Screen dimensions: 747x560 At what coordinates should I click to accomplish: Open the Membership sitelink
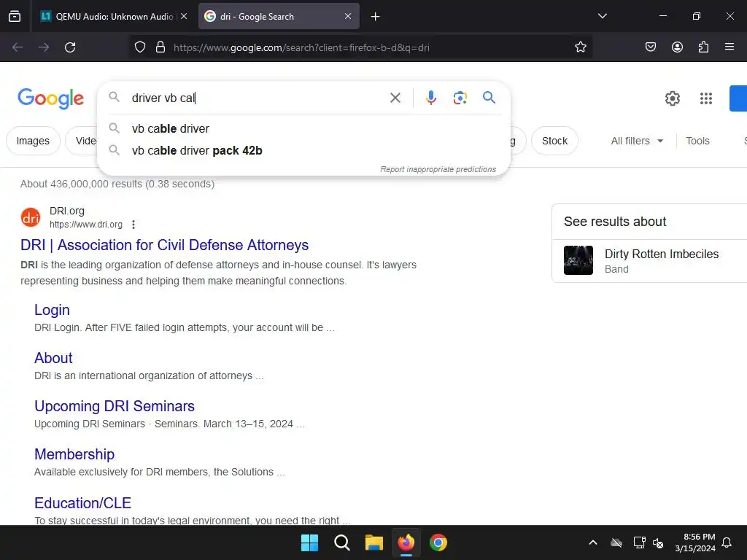tap(74, 454)
